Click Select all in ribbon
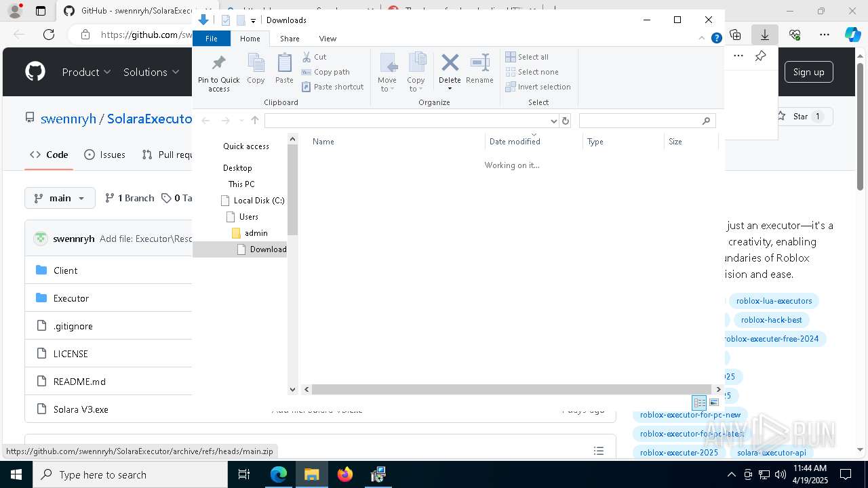The width and height of the screenshot is (868, 488). [527, 57]
